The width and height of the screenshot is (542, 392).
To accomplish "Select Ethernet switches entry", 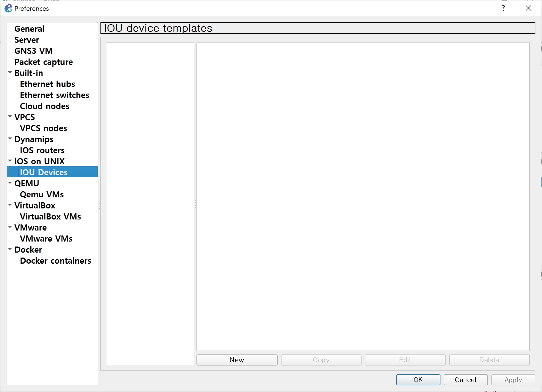I will [x=54, y=95].
